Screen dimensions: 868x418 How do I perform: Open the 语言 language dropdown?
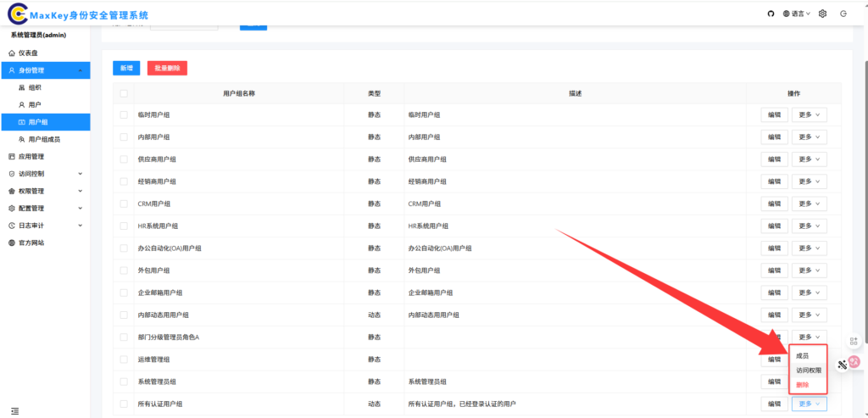pos(797,14)
